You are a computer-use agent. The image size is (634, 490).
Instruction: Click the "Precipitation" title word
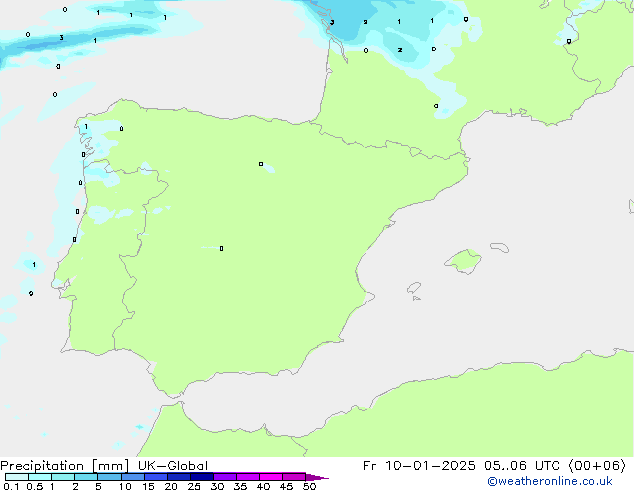(x=42, y=466)
